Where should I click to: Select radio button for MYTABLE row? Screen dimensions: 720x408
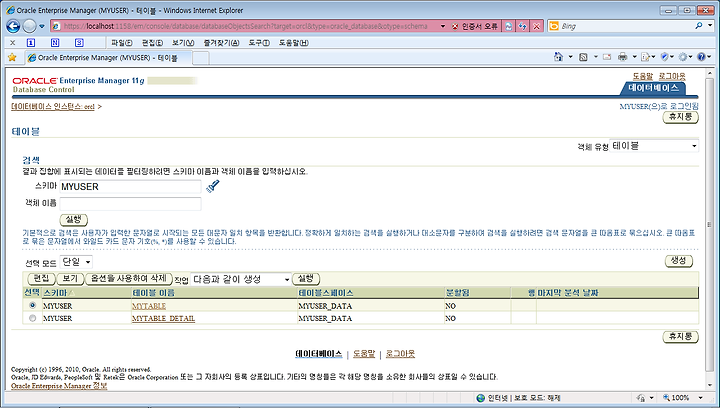pyautogui.click(x=32, y=305)
